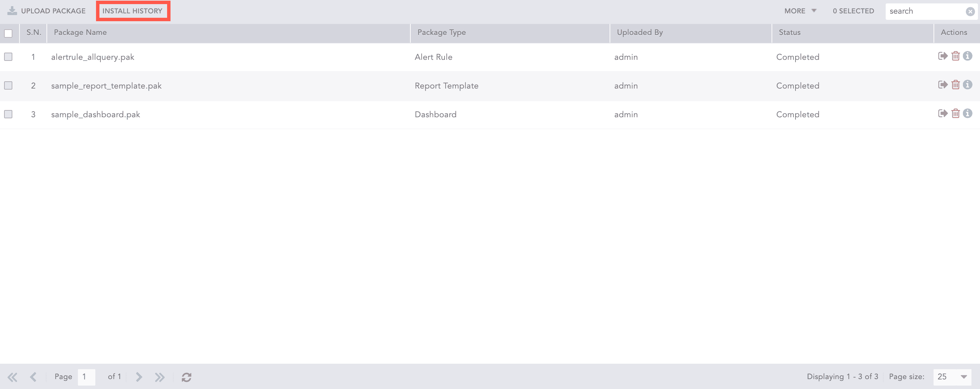This screenshot has height=389, width=980.
Task: Clear the search field
Action: tap(970, 11)
